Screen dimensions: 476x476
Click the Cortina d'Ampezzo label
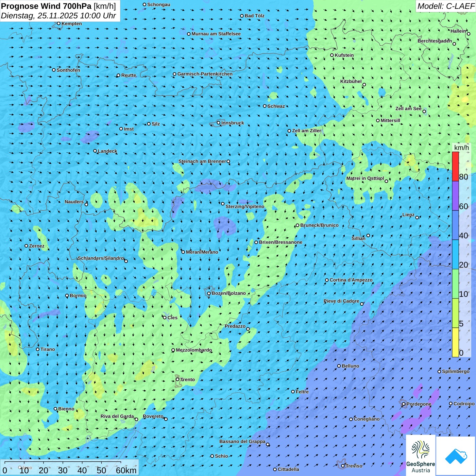[351, 280]
